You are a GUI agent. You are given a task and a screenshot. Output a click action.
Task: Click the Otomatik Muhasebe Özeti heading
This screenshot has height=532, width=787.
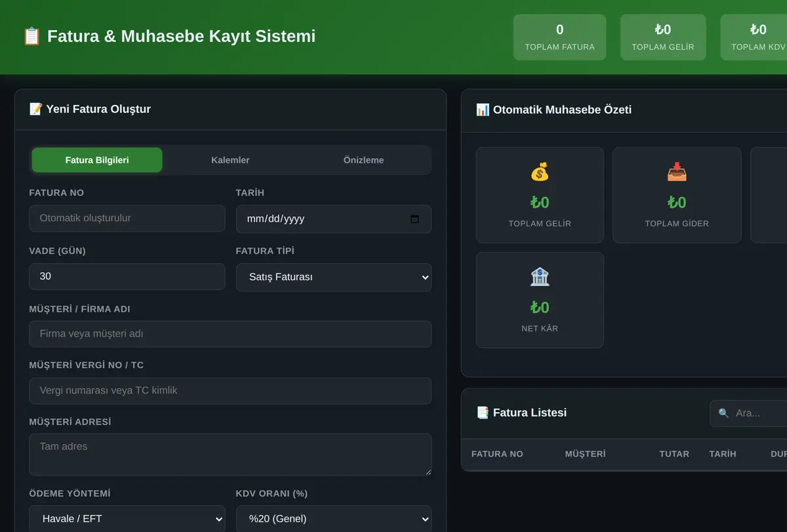tap(562, 110)
